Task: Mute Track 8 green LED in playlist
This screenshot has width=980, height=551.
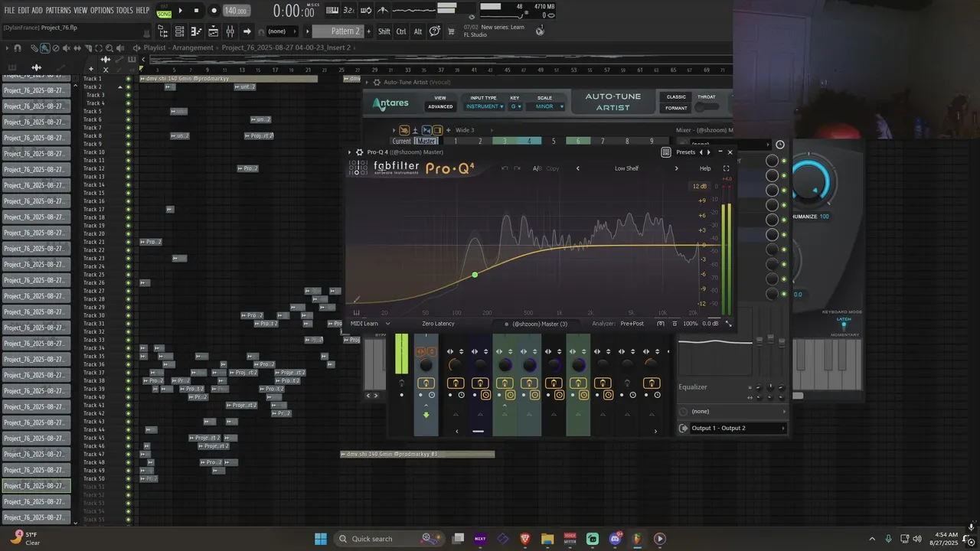Action: coord(128,136)
